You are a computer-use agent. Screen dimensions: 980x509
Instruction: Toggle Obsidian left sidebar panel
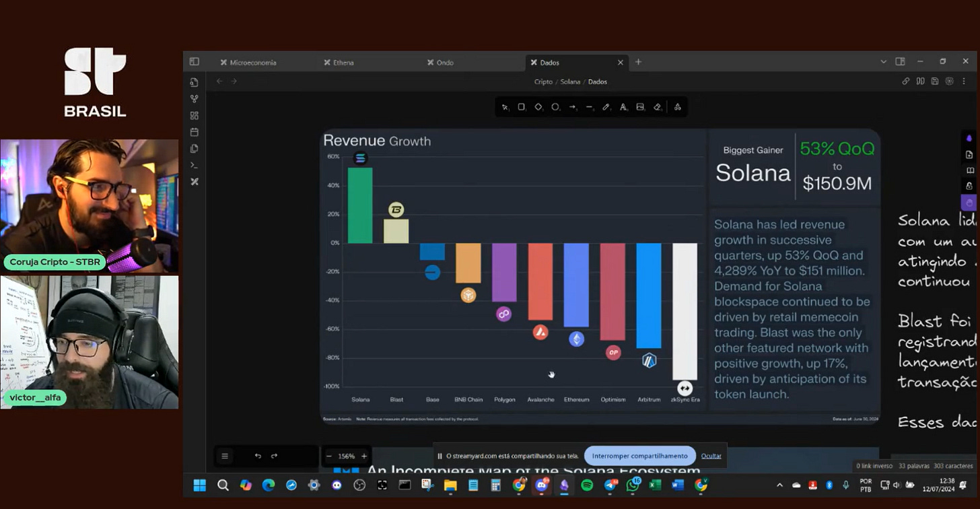pos(195,61)
